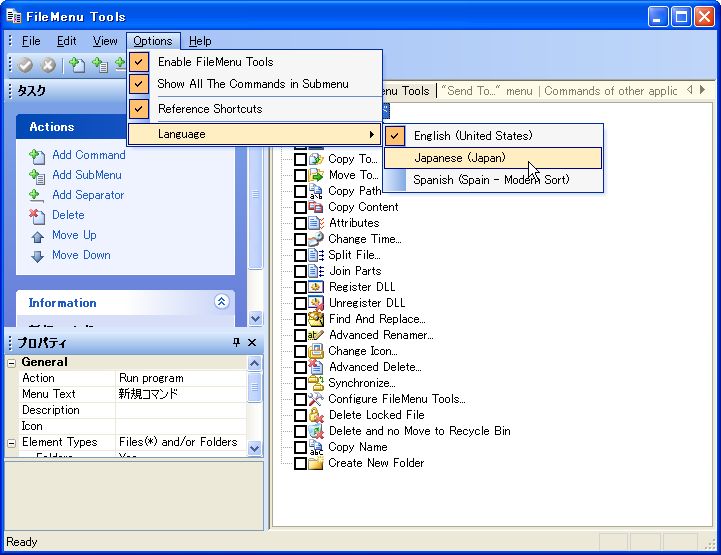
Task: Open the View menu
Action: coord(105,41)
